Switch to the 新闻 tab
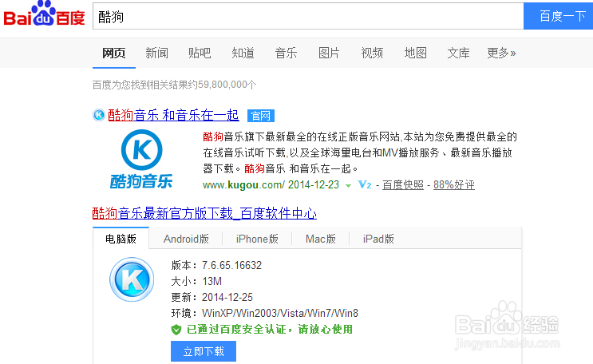Screen dimensions: 593x364 157,53
